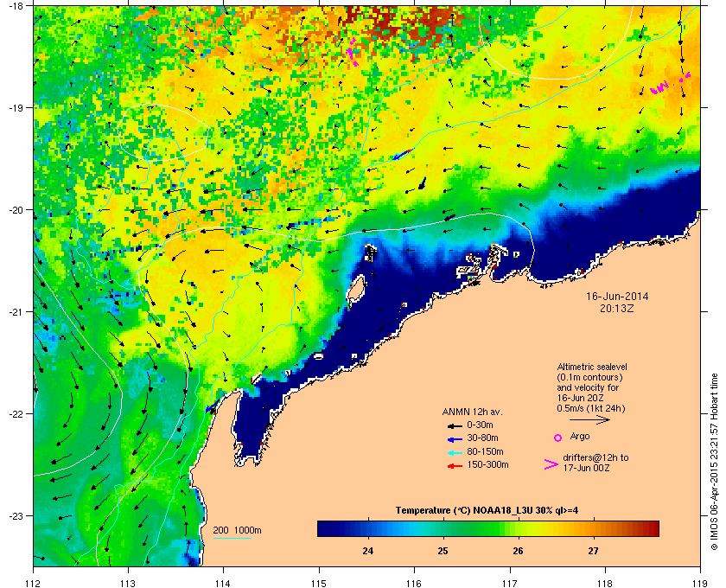
Task: Click the 80-150m legend label
Action: (x=485, y=451)
